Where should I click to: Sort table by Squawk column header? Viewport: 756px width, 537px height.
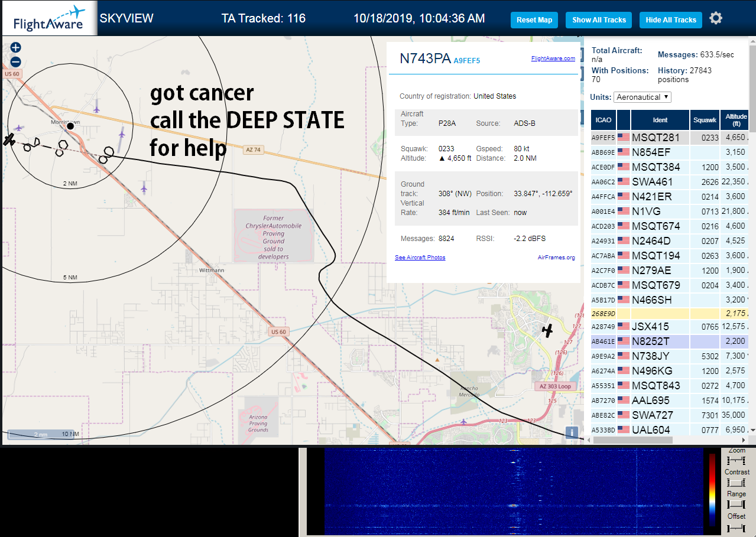pos(705,120)
